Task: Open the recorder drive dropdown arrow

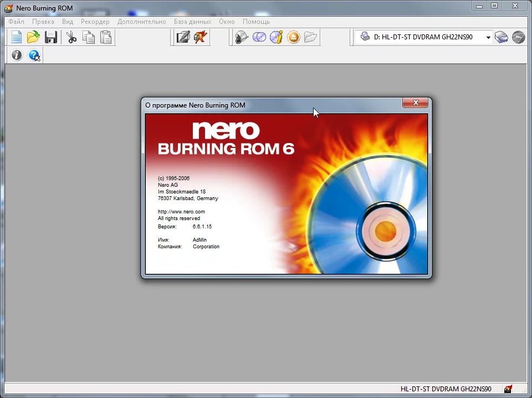Action: coord(488,37)
